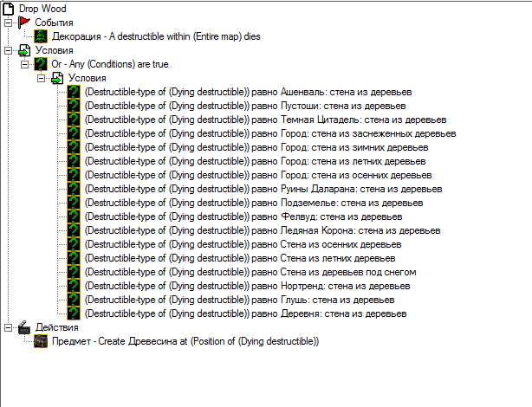The image size is (532, 407).
Task: Click the question icon for Город зимних деревьев
Action: coord(74,147)
